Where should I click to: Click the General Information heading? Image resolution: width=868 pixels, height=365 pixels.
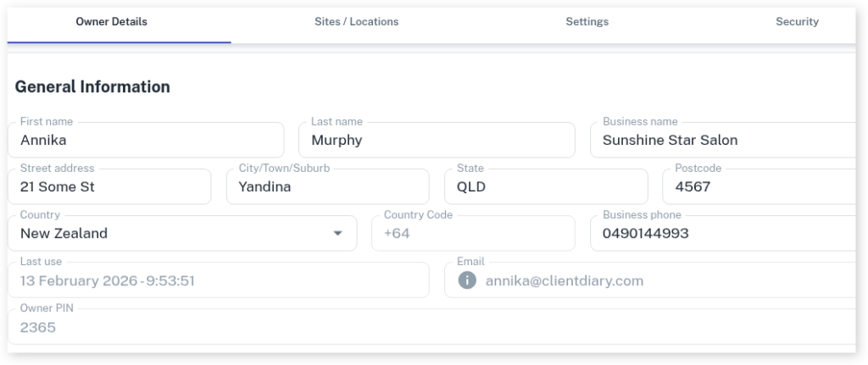coord(92,87)
